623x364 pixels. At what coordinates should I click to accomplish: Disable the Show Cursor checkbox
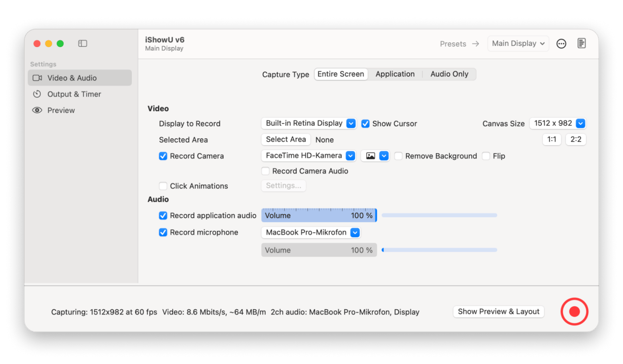(x=365, y=124)
